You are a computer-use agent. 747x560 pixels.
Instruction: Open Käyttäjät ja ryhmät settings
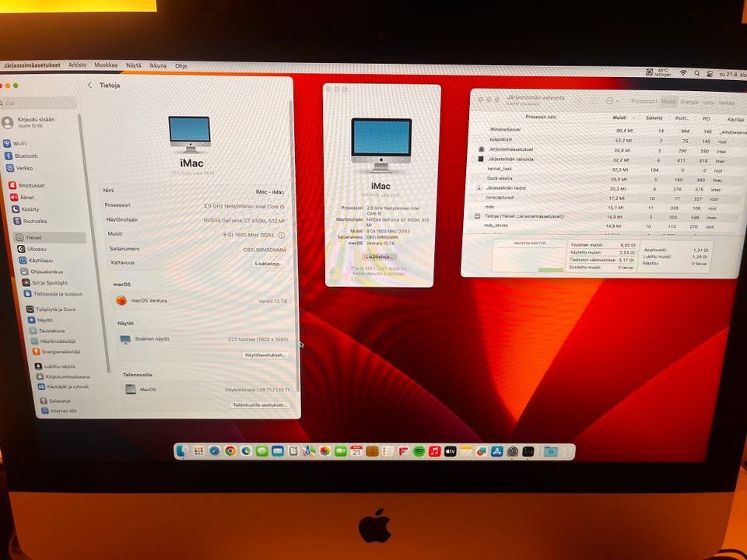(x=63, y=387)
